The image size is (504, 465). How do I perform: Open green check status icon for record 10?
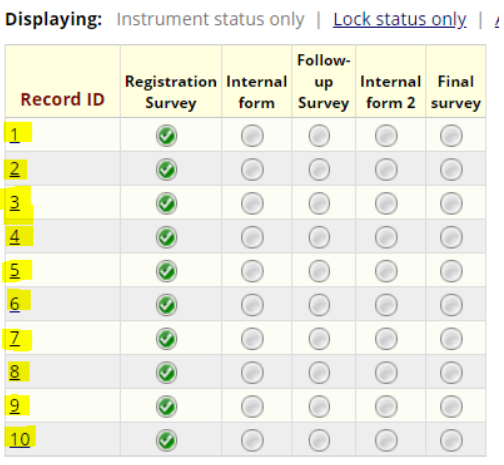[166, 440]
